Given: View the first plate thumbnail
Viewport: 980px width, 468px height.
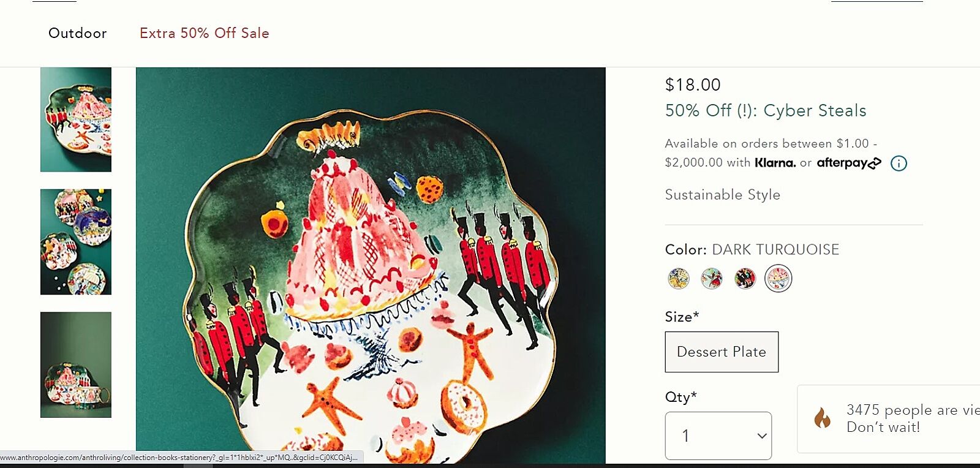Looking at the screenshot, I should coord(76,119).
